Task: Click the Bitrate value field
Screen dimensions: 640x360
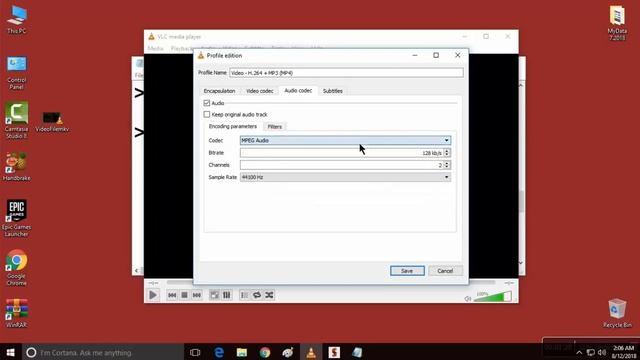Action: pos(342,153)
